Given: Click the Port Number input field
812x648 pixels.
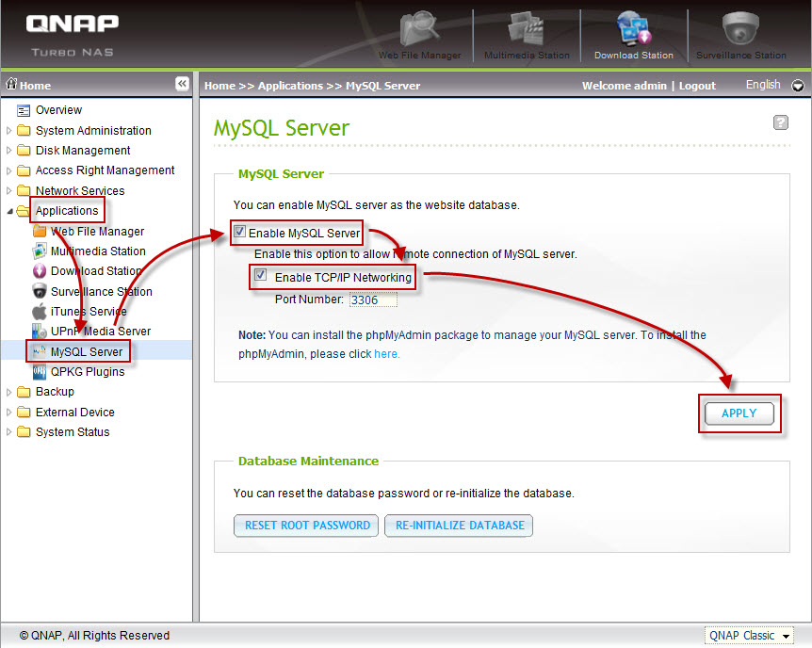Looking at the screenshot, I should (x=373, y=300).
